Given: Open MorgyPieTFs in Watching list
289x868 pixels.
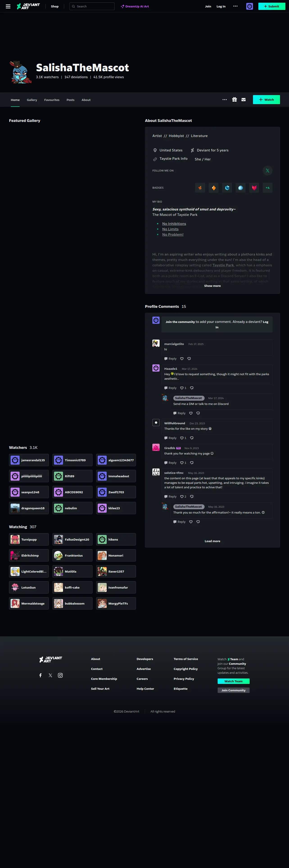Looking at the screenshot, I should [x=116, y=603].
